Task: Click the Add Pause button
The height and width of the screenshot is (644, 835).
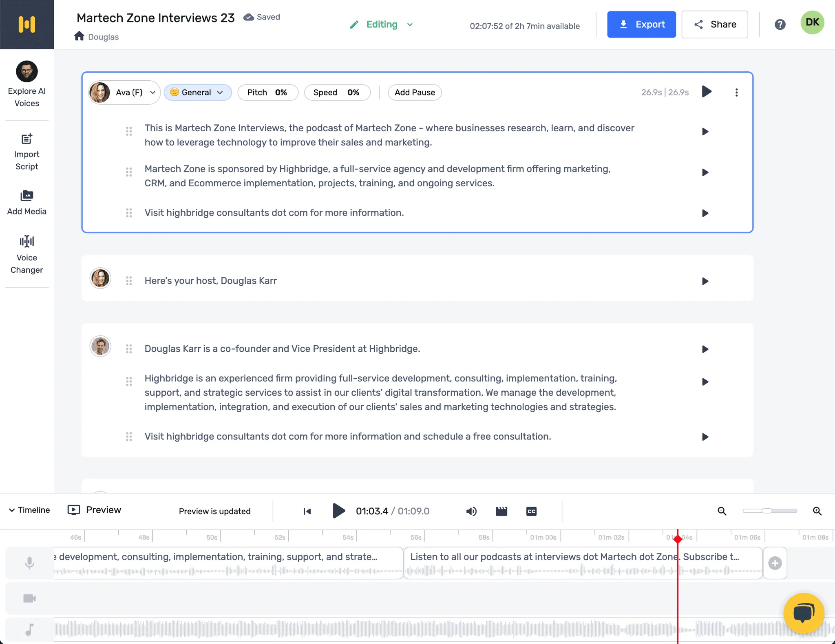Action: [x=414, y=93]
